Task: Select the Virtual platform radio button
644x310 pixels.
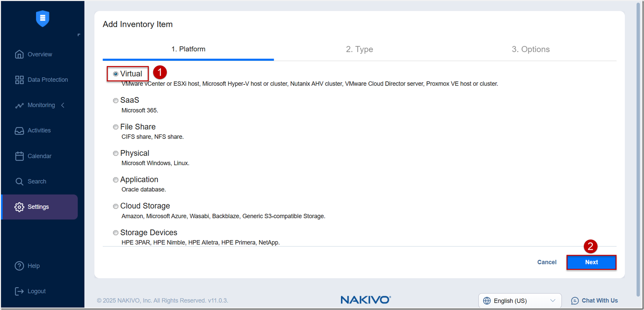Action: 115,74
